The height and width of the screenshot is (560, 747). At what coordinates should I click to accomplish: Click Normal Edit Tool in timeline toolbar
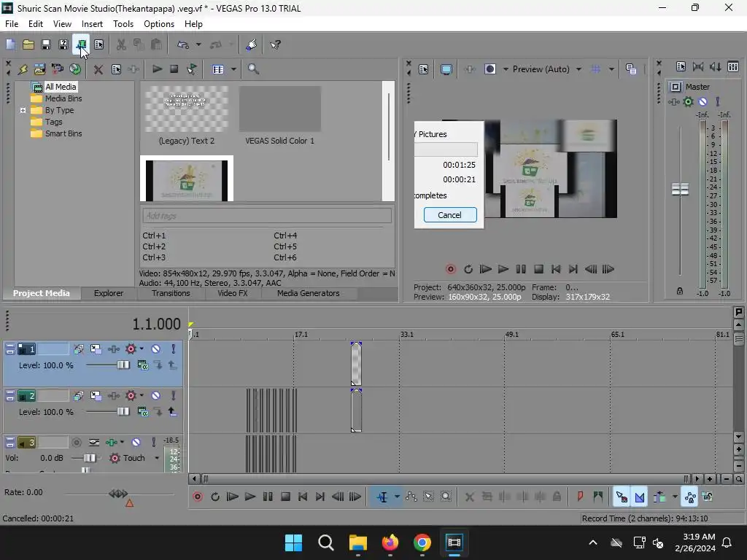pyautogui.click(x=382, y=497)
